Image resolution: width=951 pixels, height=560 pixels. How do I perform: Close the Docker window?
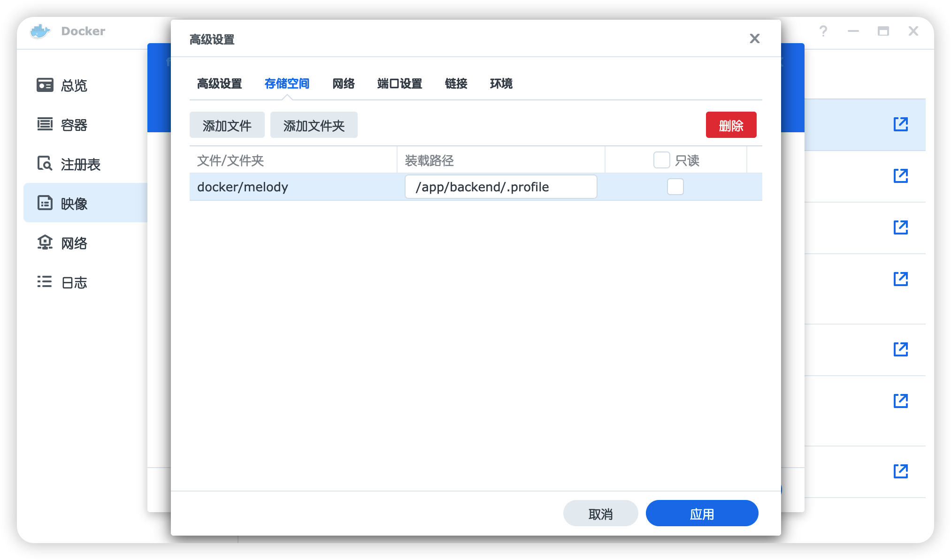(x=913, y=31)
